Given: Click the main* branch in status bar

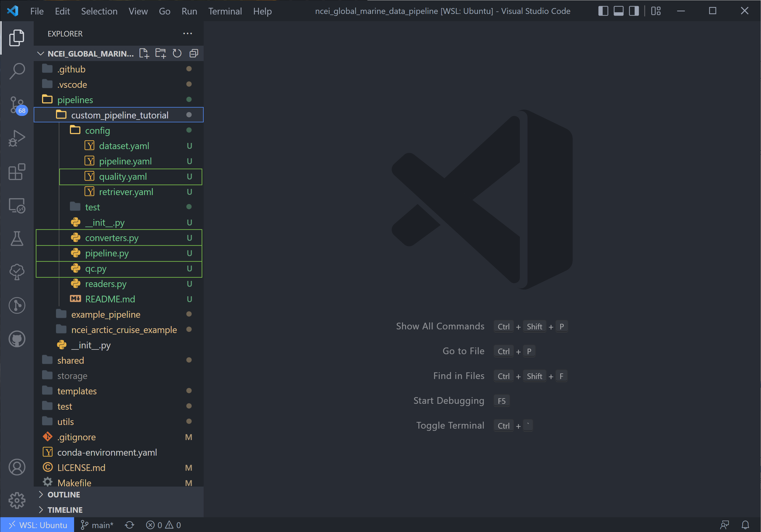Looking at the screenshot, I should 97,525.
